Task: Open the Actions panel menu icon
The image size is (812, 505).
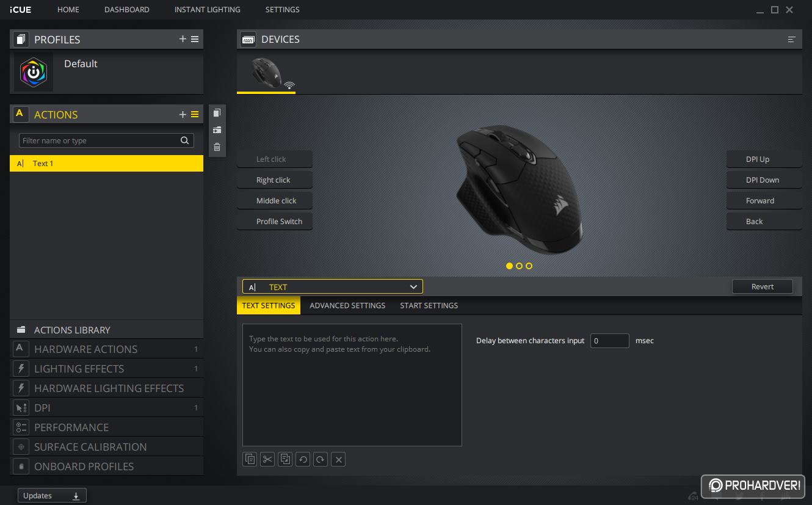Action: (195, 114)
